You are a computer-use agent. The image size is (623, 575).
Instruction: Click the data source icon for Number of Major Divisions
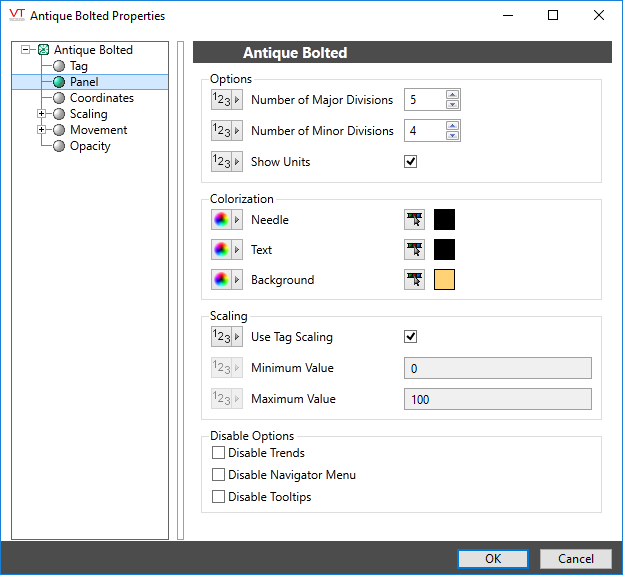226,100
